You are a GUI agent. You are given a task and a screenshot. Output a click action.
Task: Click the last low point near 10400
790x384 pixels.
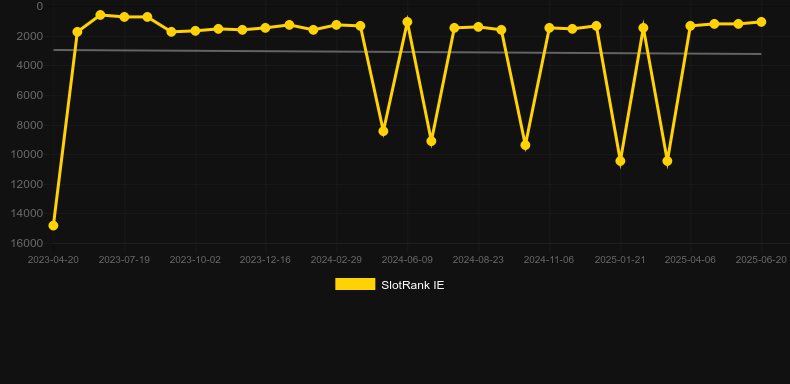pos(667,161)
